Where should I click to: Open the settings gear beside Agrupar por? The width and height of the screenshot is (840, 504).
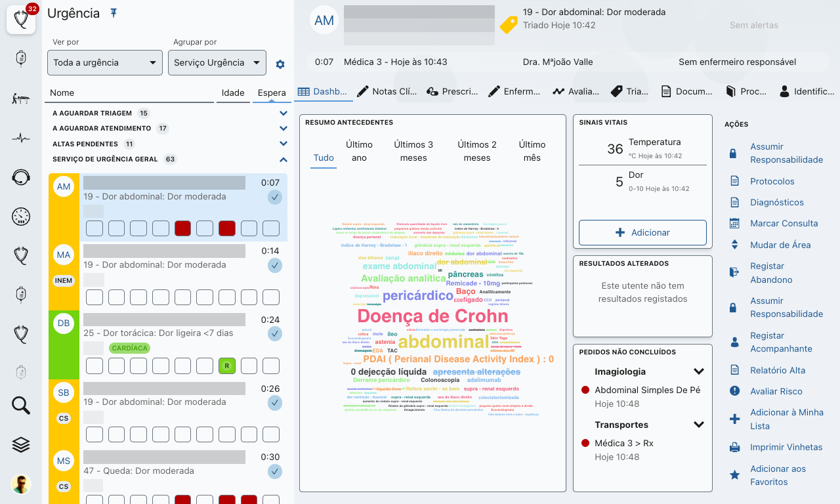pyautogui.click(x=280, y=64)
